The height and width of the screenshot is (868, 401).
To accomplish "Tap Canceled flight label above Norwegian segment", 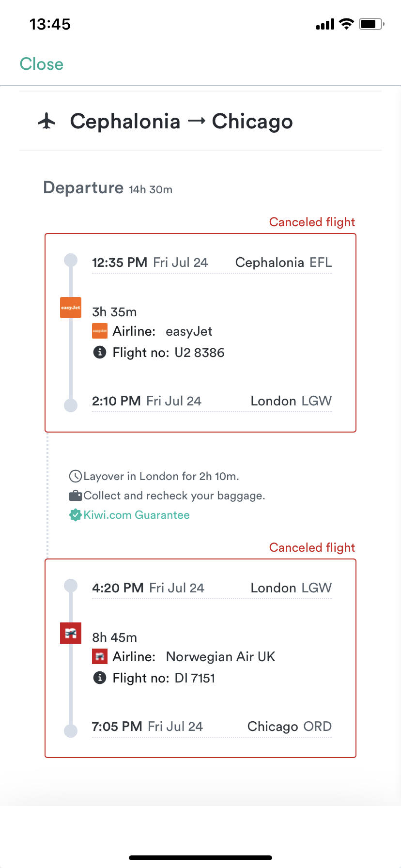I will click(x=312, y=547).
